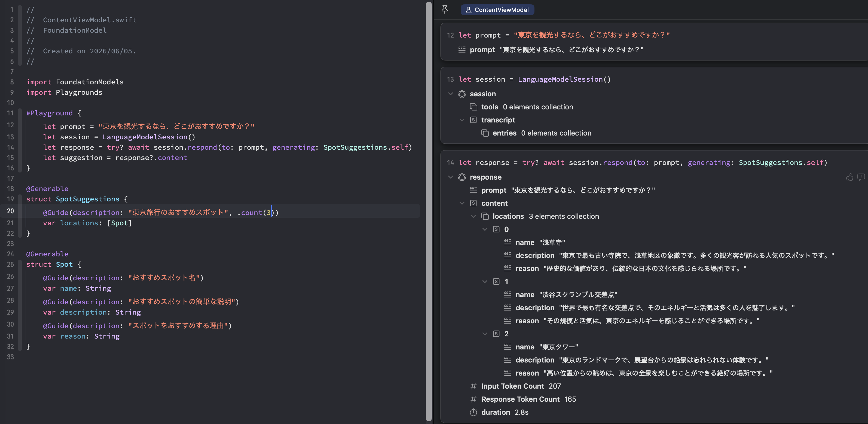Click the locations collection icon

click(x=485, y=217)
